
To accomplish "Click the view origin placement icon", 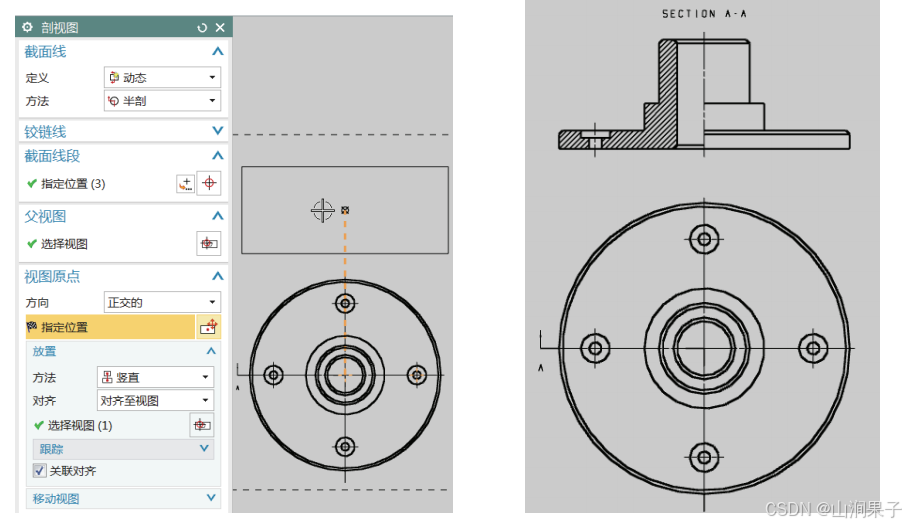I will [208, 327].
